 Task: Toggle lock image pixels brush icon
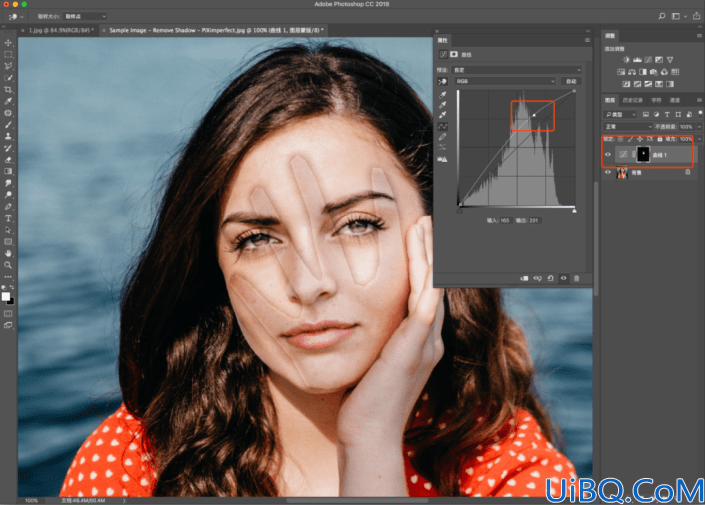(630, 139)
